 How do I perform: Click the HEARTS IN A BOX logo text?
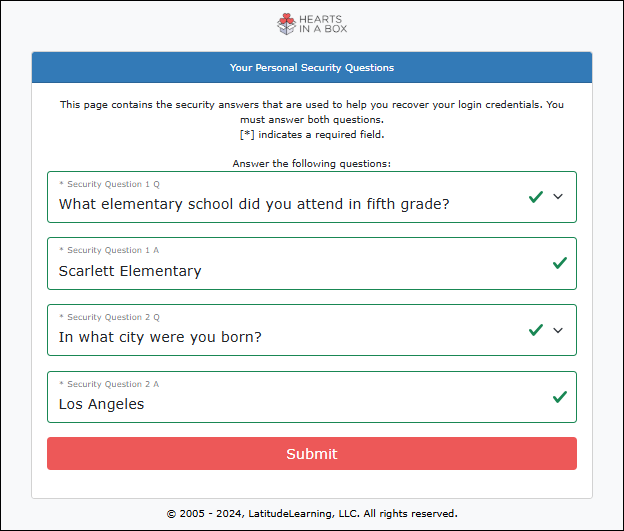(325, 24)
